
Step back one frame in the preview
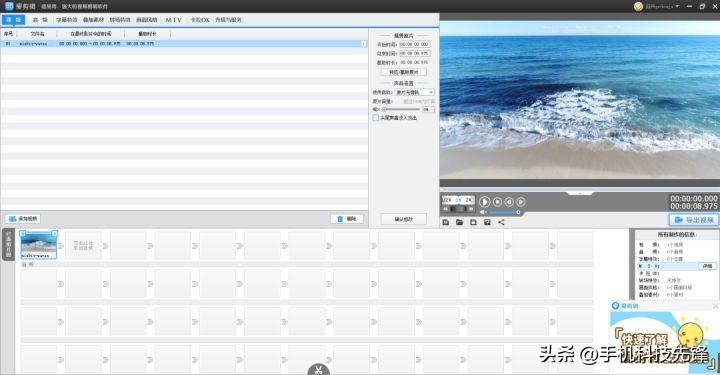(x=509, y=201)
